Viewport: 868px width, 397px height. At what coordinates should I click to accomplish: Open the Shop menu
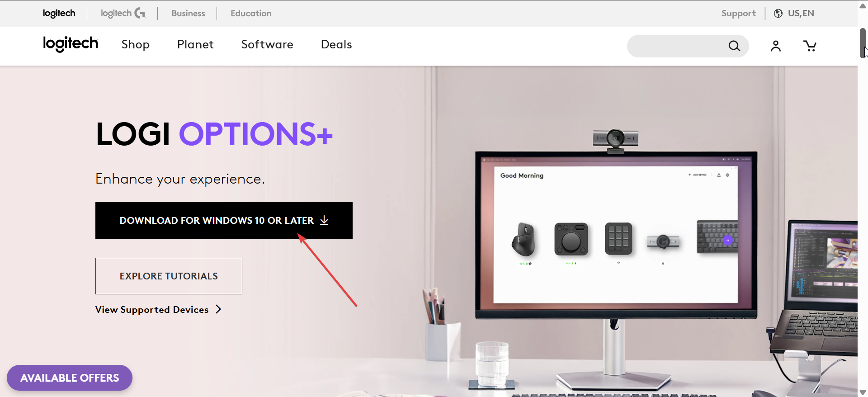pos(135,44)
